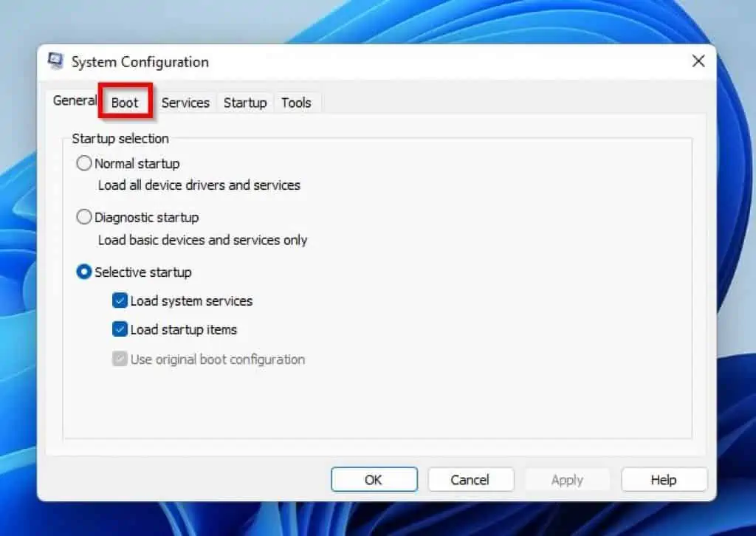Open the Boot tab
Viewport: 756px width, 536px height.
[125, 103]
